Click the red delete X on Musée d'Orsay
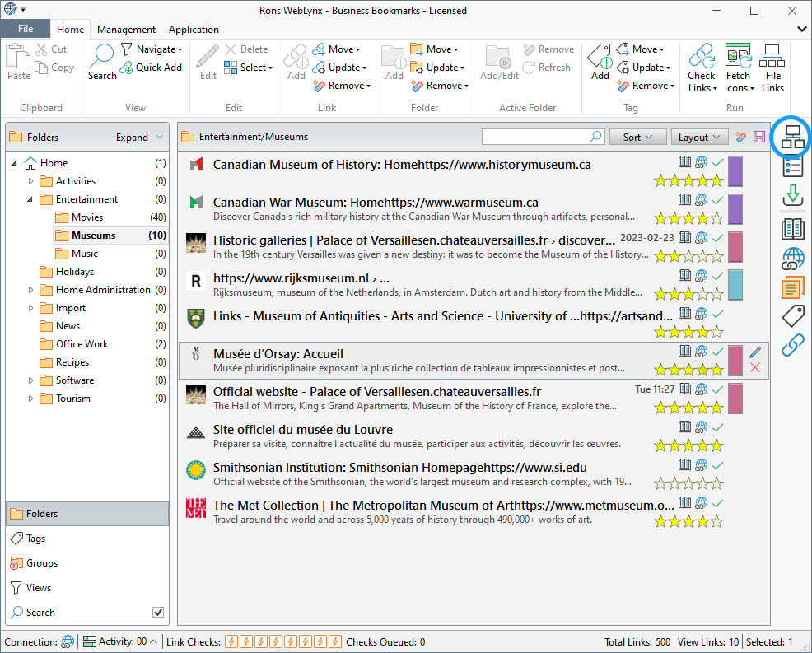Image resolution: width=812 pixels, height=653 pixels. click(755, 367)
